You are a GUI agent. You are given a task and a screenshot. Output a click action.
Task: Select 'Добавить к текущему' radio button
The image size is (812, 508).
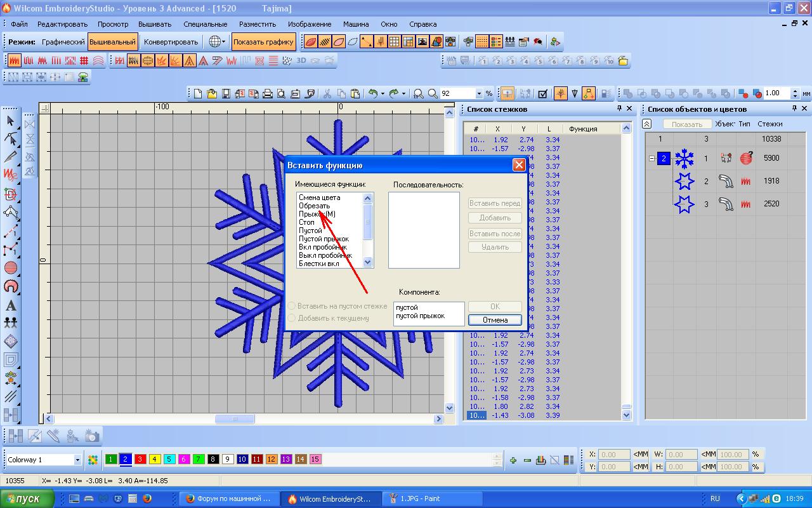292,318
